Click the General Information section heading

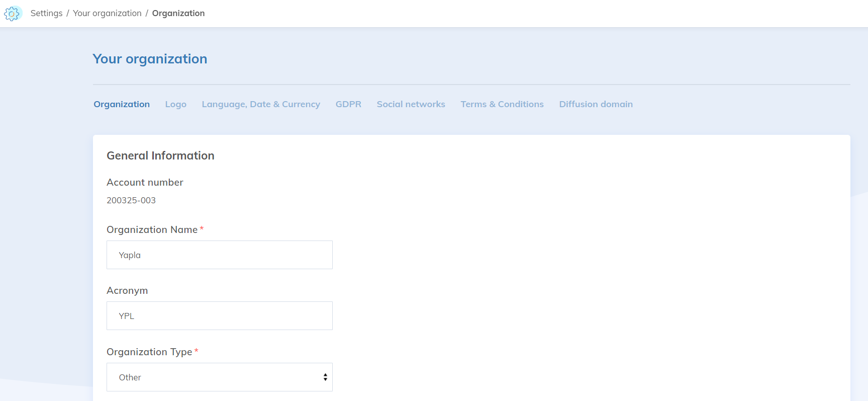[160, 156]
